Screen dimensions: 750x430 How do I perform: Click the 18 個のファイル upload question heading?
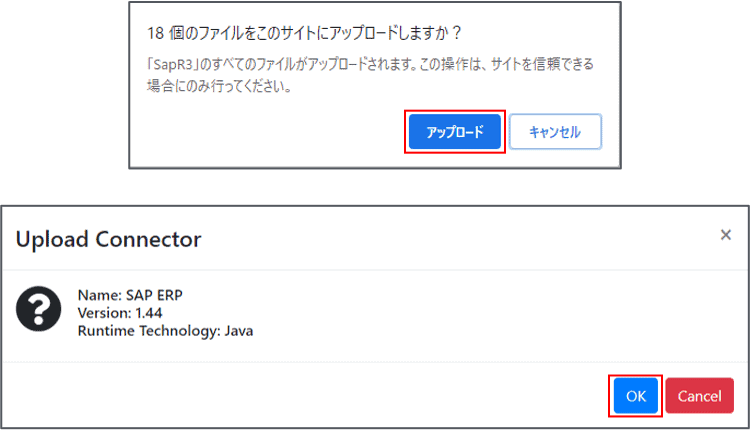pos(304,32)
